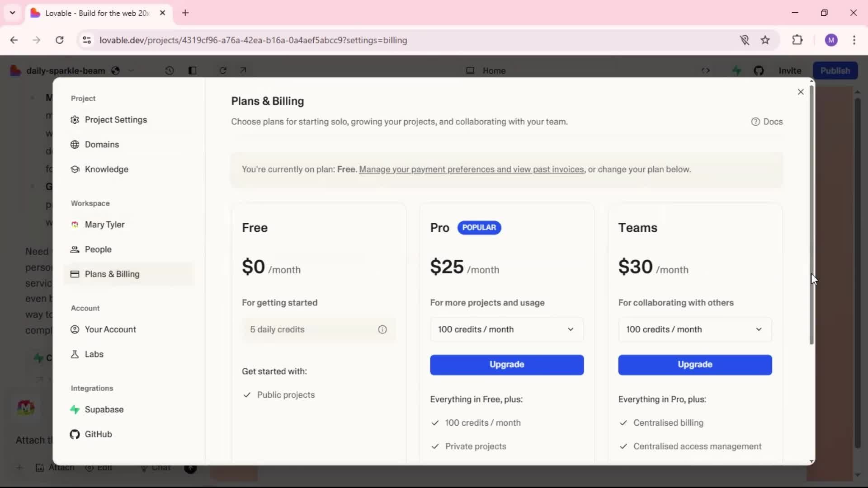Image resolution: width=868 pixels, height=488 pixels.
Task: Open GitHub icon in project toolbar
Action: [759, 70]
